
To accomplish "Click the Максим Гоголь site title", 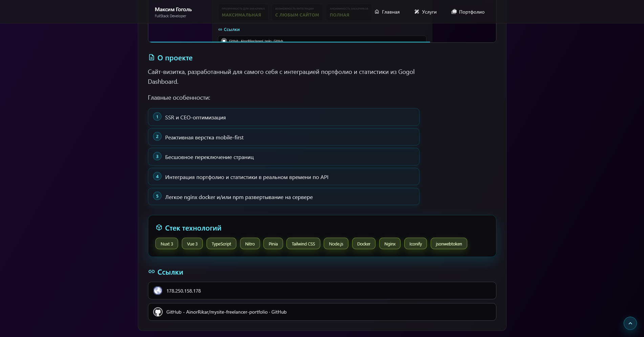I will pos(173,9).
